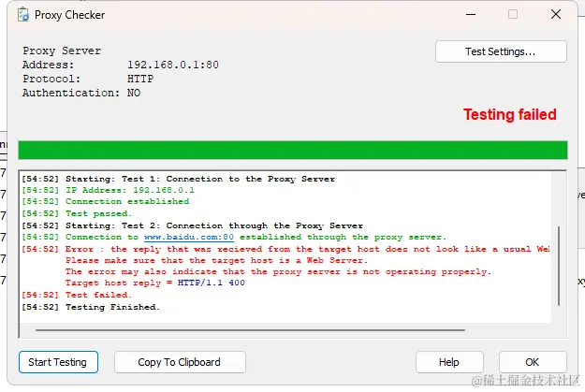Click the address value 192.168.0.1:80
Viewport: 585px width, 392px height.
pyautogui.click(x=173, y=65)
